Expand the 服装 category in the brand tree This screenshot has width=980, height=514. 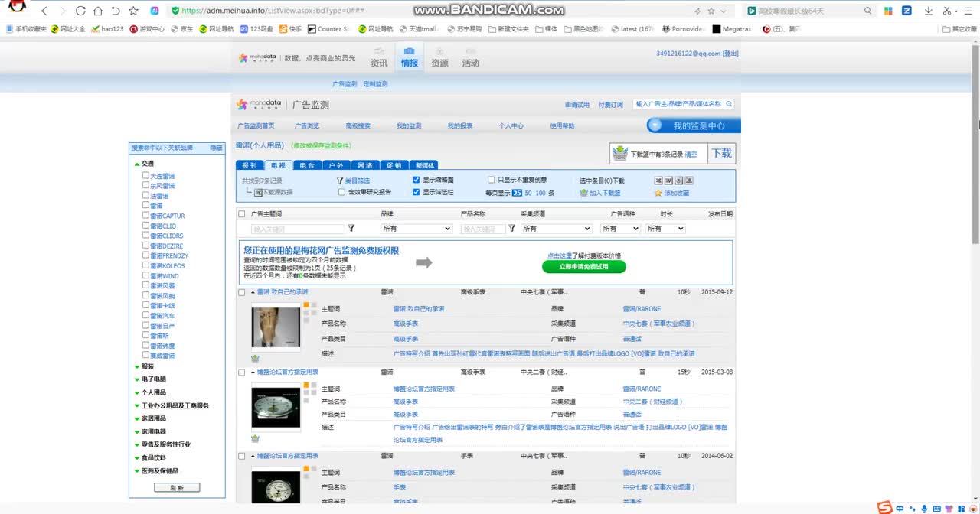click(137, 366)
